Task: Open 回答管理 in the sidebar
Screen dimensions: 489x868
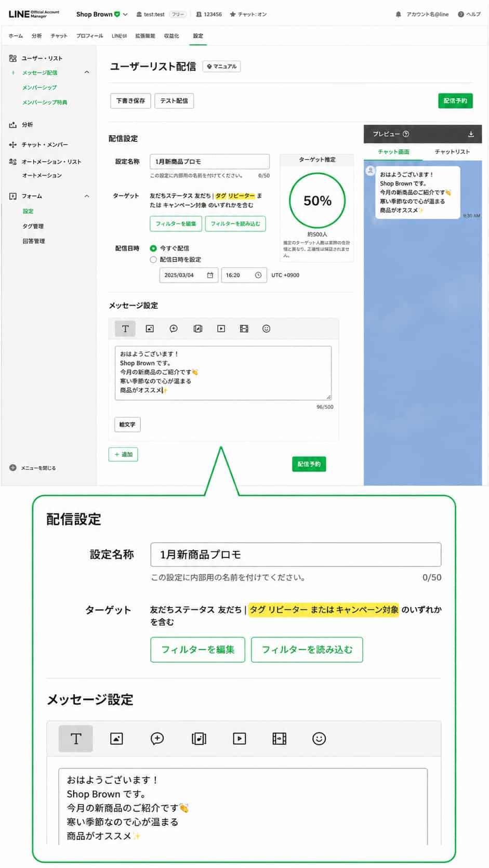Action: pyautogui.click(x=33, y=241)
